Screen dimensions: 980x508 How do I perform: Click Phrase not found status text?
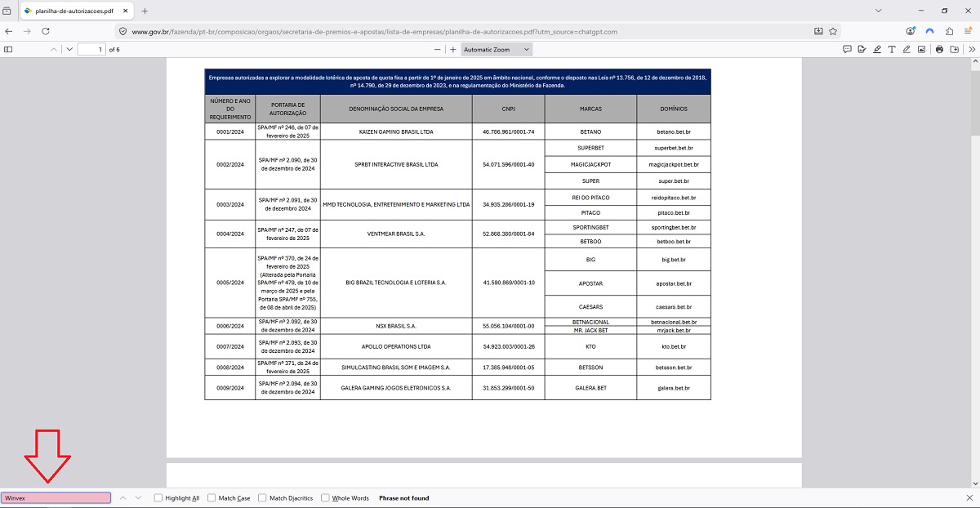tap(403, 497)
